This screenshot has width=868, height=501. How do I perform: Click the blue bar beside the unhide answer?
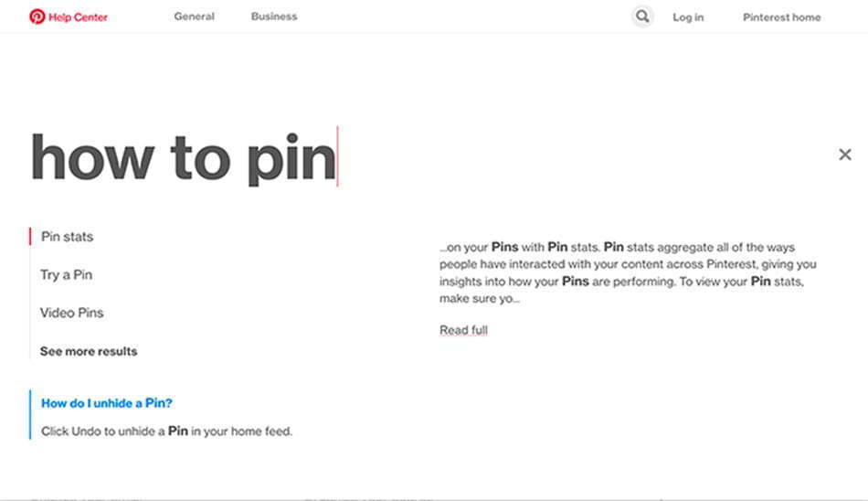(30, 414)
